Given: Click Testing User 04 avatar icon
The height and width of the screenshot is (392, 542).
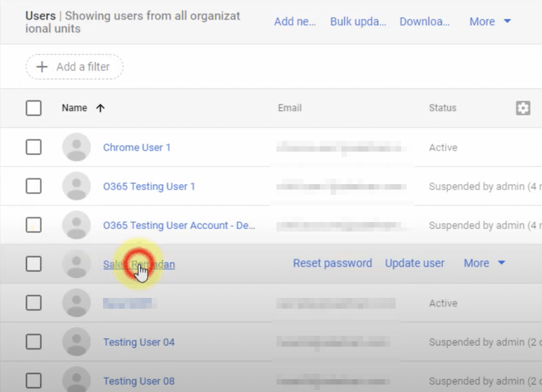Looking at the screenshot, I should point(77,342).
